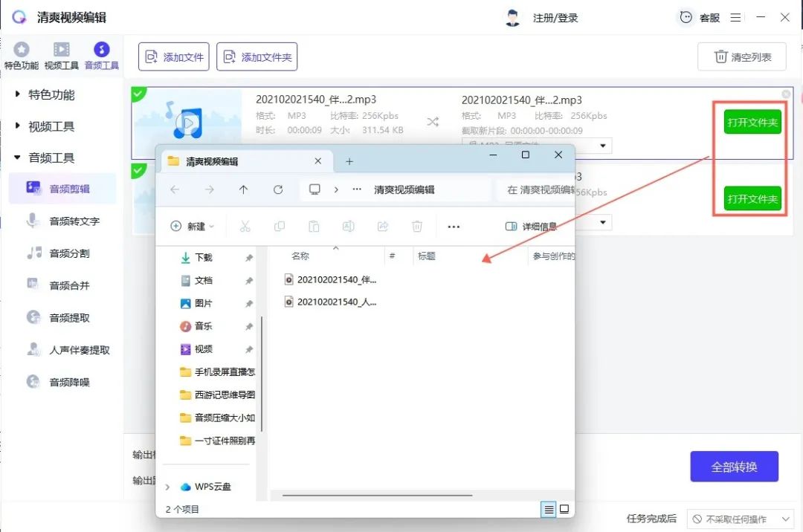Expand the WPS云盘 tree node

[167, 487]
